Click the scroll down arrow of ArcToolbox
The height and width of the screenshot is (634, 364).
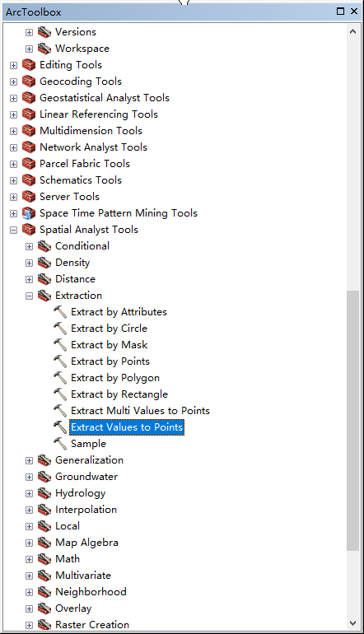click(352, 623)
